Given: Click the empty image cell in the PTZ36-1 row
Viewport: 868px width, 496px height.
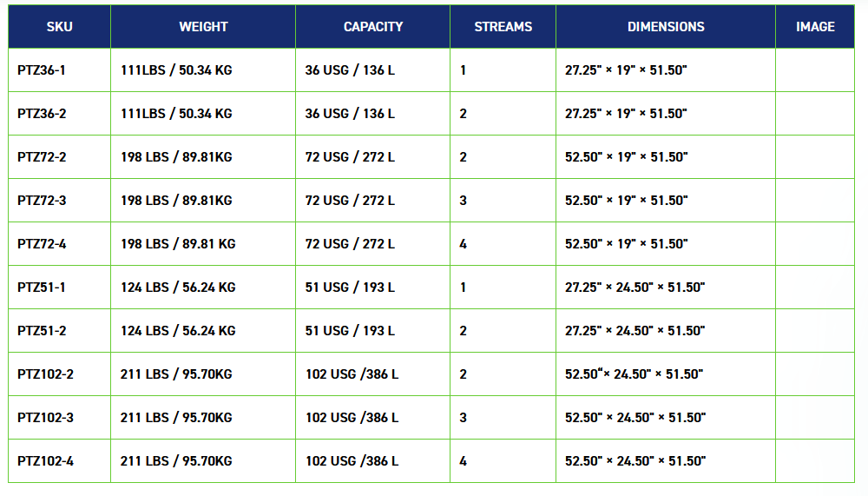Looking at the screenshot, I should [x=815, y=70].
